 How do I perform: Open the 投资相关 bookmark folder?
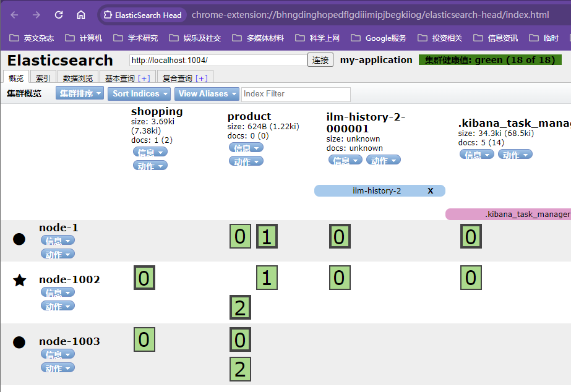[439, 38]
